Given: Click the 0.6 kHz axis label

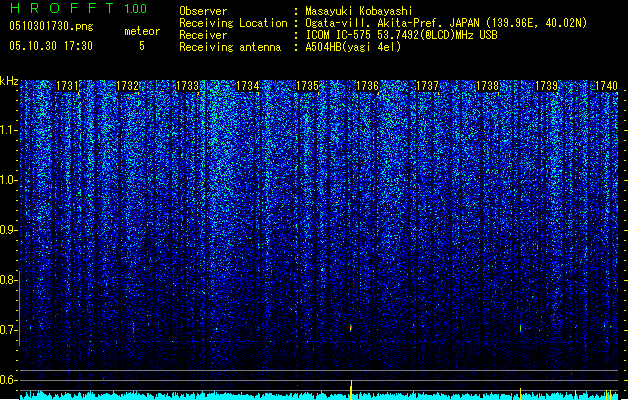Looking at the screenshot, I should [x=8, y=380].
